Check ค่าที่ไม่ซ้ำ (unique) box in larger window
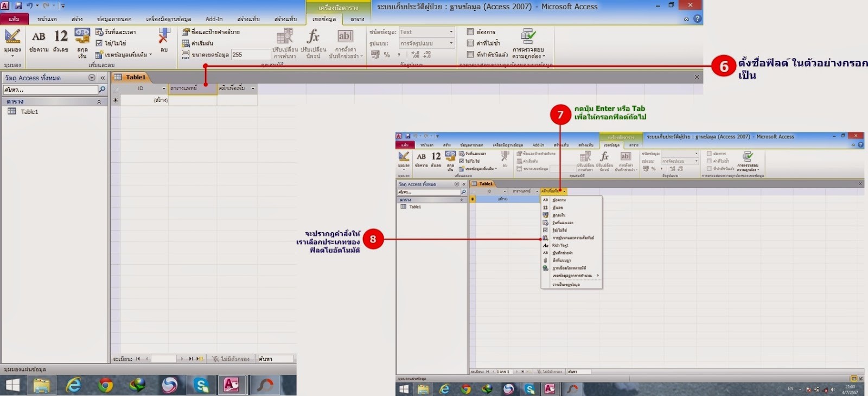 pyautogui.click(x=470, y=43)
